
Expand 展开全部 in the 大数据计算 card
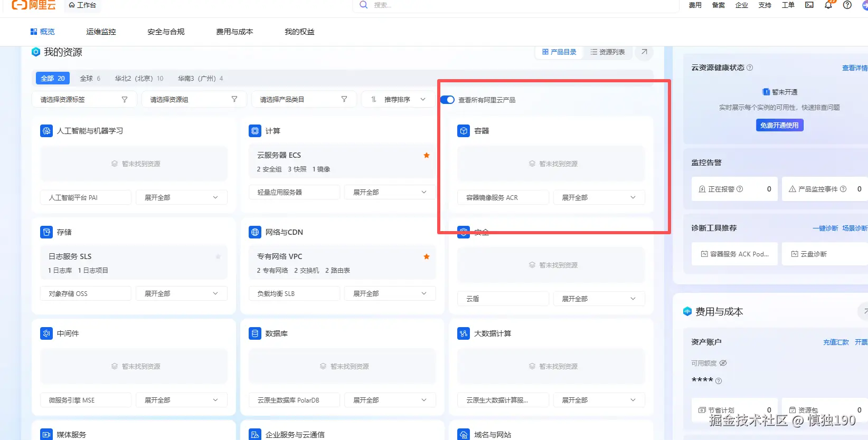pos(599,400)
